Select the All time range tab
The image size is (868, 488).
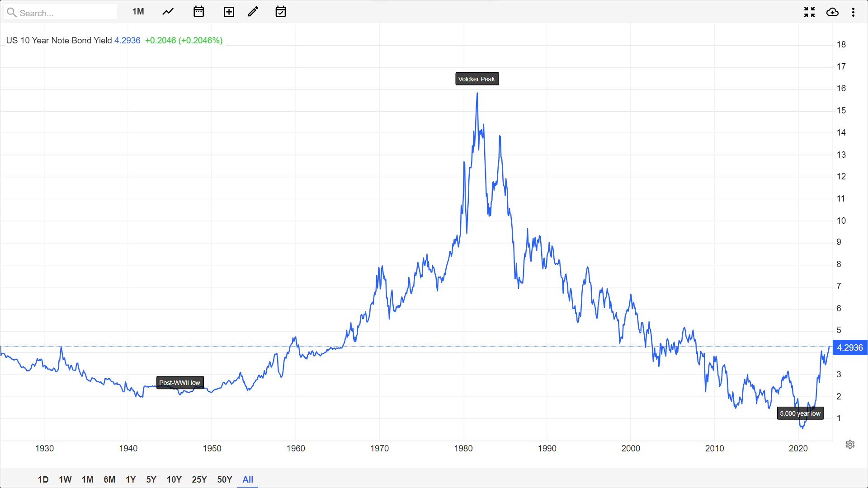tap(248, 479)
